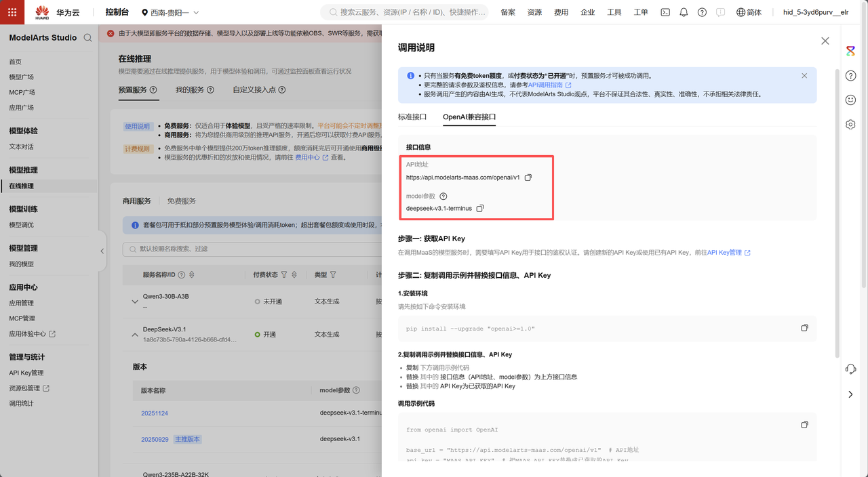Open the account menu hid_5-3yd6purv

816,12
